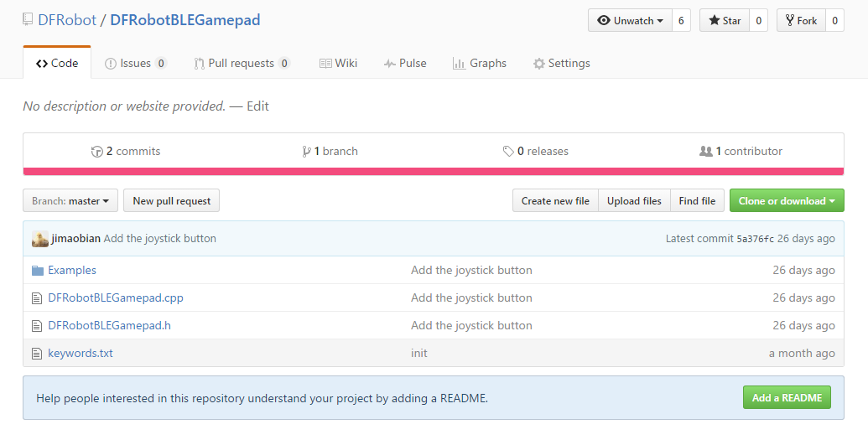
Task: Click the file icon for DFRobotBLEGamepad.cpp
Action: [x=37, y=298]
